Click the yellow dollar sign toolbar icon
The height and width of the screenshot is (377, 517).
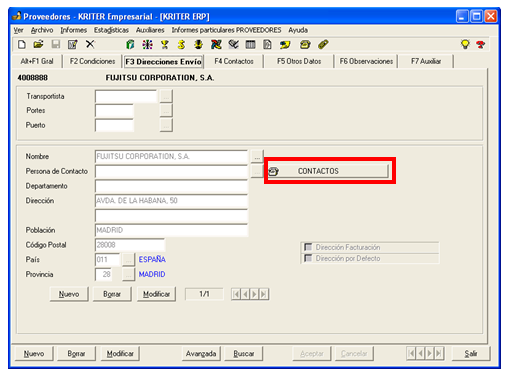[x=181, y=44]
